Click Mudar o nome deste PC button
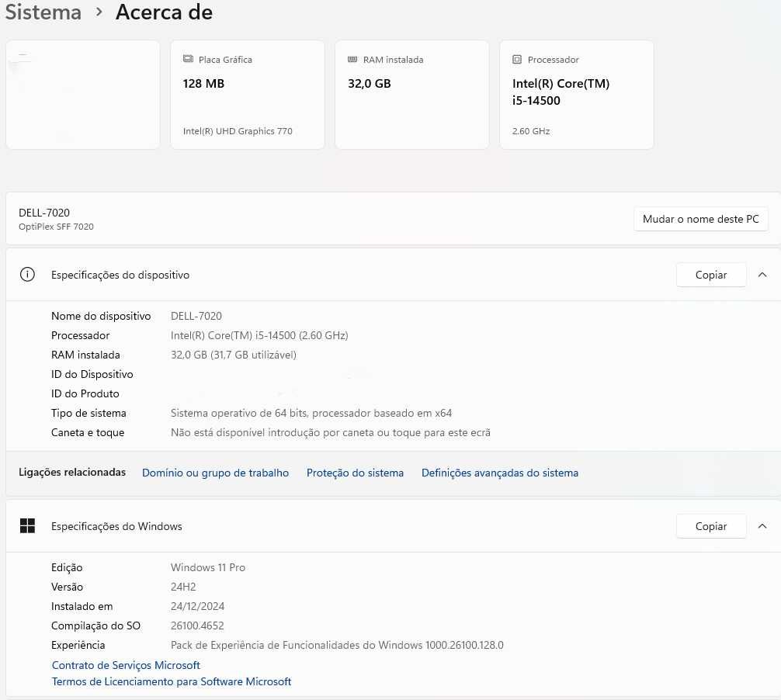The height and width of the screenshot is (700, 781). (x=700, y=219)
